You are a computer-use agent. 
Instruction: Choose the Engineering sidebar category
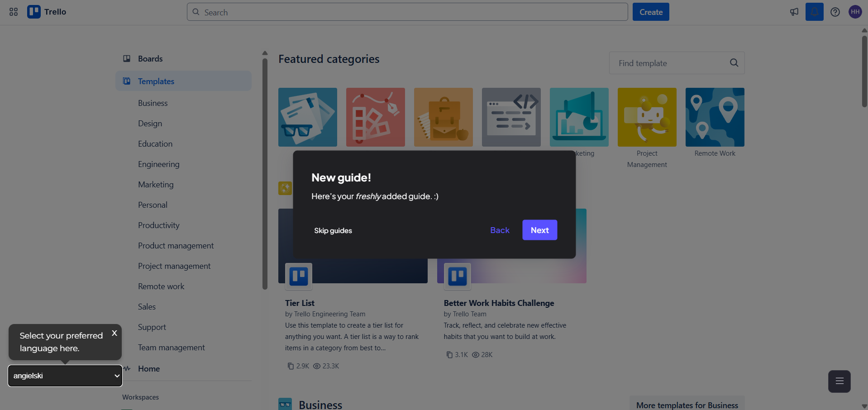159,164
